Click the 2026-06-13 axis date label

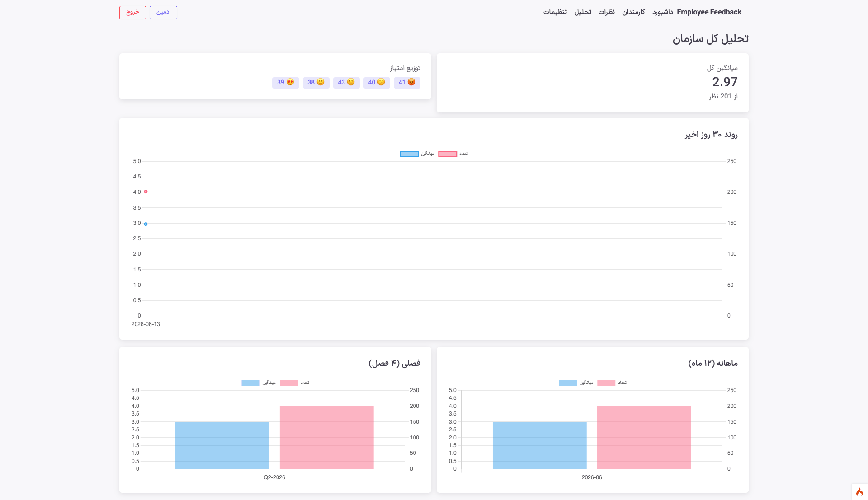(146, 324)
